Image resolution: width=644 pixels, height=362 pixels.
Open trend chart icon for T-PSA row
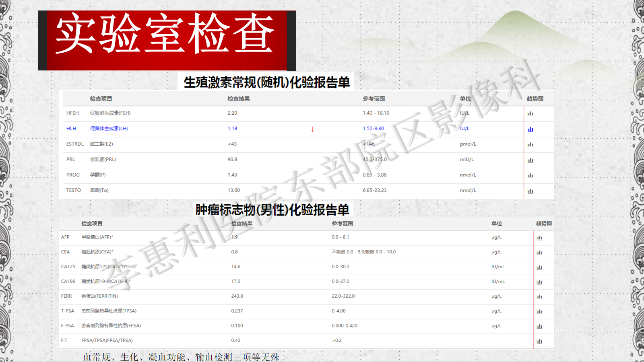[539, 311]
